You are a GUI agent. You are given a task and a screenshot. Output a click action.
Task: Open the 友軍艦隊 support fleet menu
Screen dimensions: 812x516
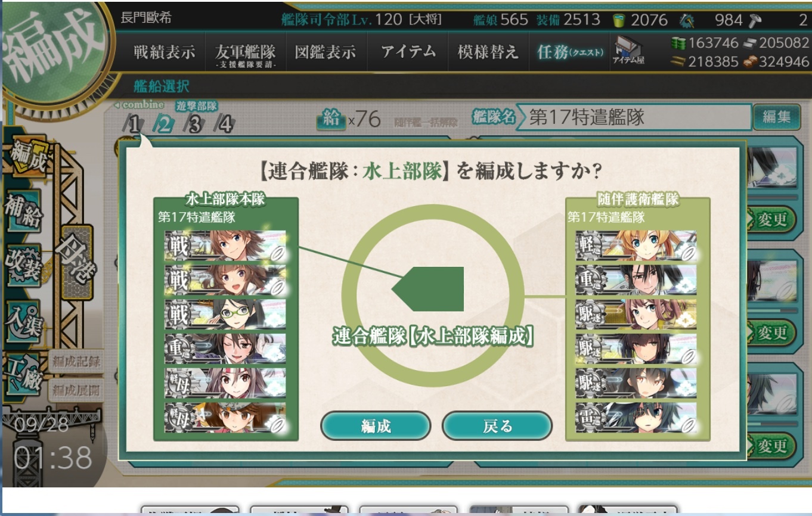[x=245, y=52]
